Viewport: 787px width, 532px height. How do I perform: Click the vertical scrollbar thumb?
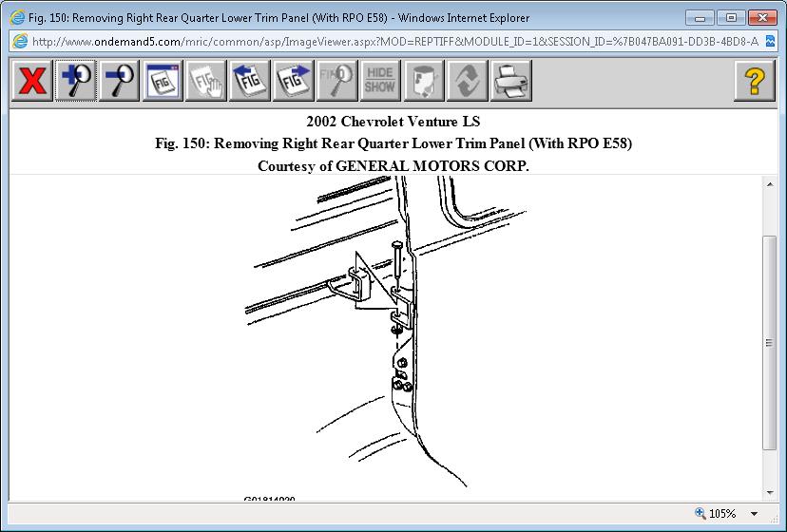click(770, 343)
